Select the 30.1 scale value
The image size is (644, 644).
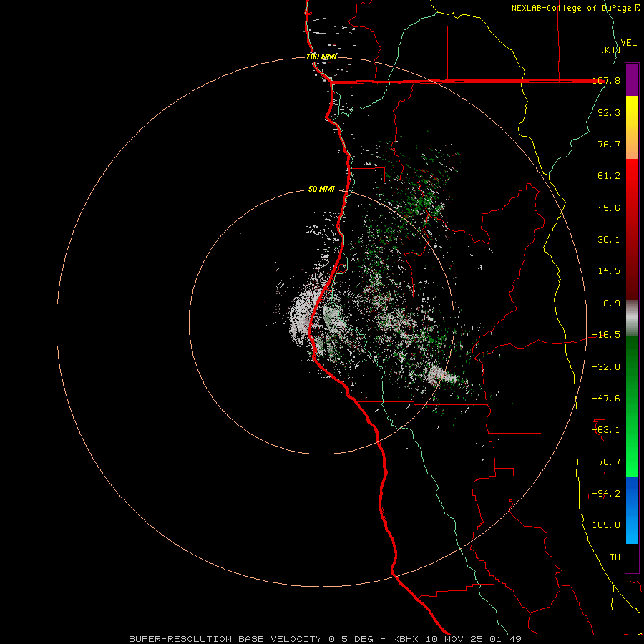click(609, 240)
